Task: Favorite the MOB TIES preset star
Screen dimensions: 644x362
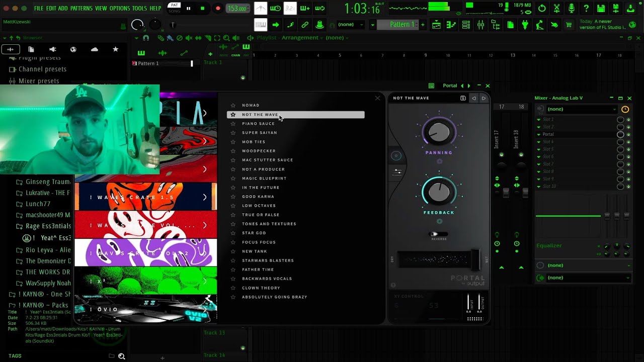Action: [233, 142]
